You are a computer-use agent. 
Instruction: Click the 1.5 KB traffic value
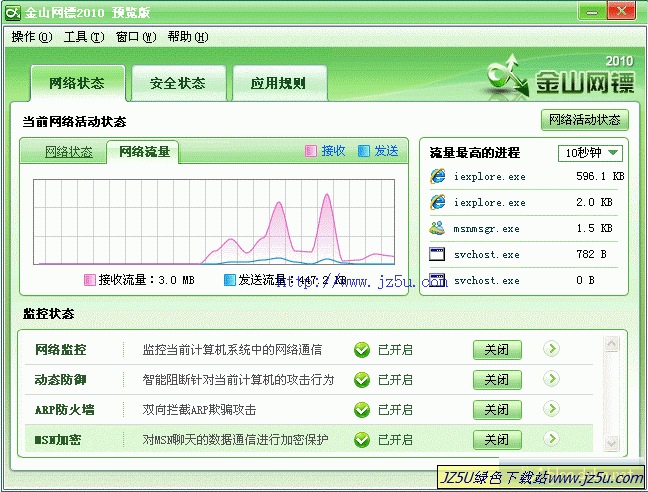point(594,228)
